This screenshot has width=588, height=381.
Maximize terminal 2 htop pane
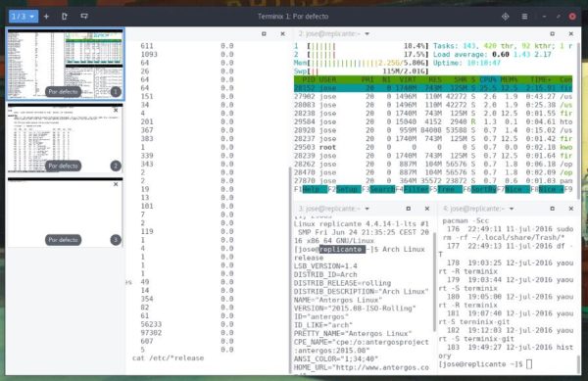tap(553, 33)
